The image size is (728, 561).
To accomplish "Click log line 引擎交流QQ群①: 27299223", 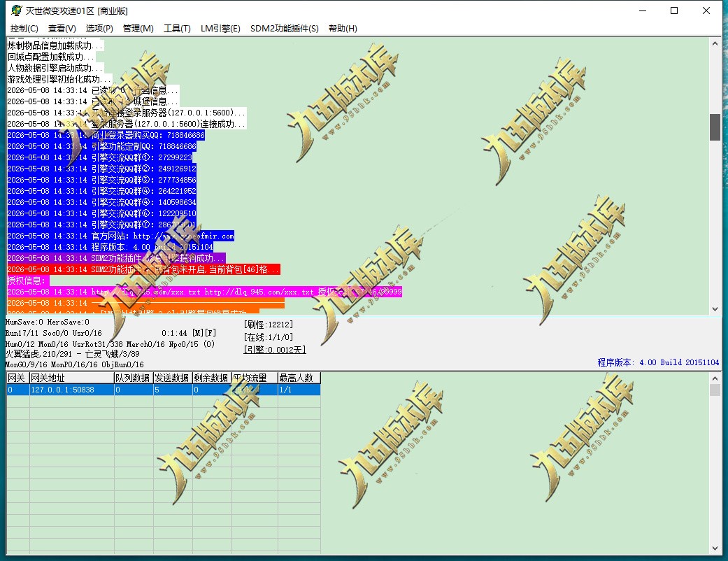I will [x=100, y=157].
